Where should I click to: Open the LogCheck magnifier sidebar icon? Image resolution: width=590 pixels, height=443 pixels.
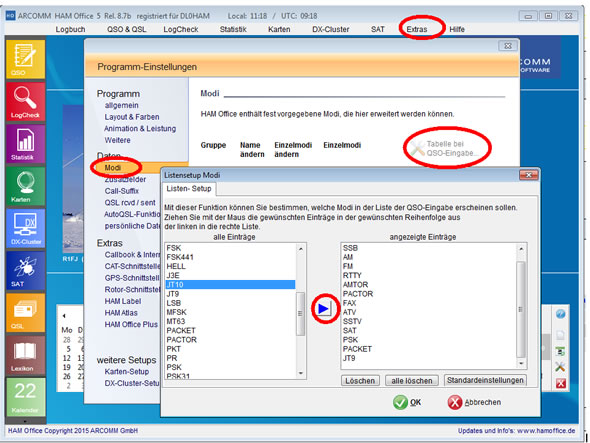pos(25,101)
